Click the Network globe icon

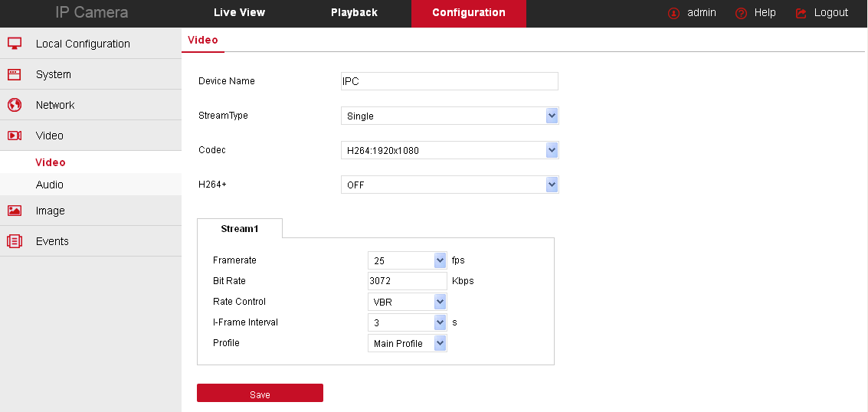click(15, 105)
